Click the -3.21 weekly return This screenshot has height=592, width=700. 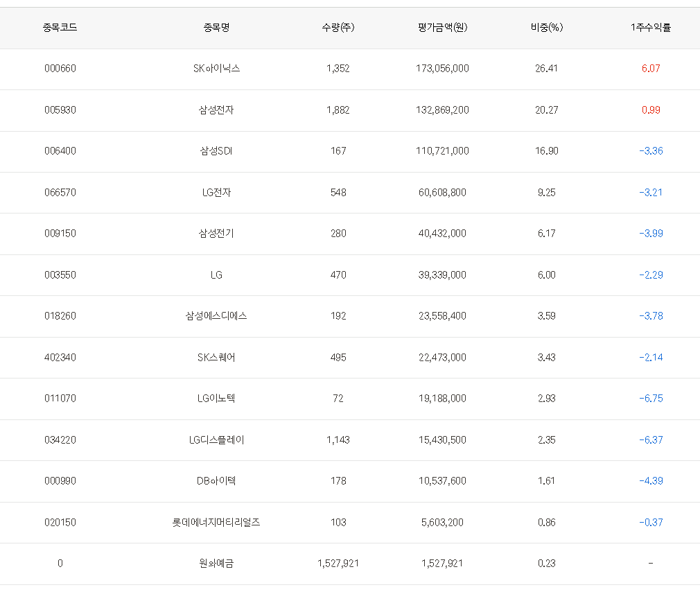pos(651,193)
